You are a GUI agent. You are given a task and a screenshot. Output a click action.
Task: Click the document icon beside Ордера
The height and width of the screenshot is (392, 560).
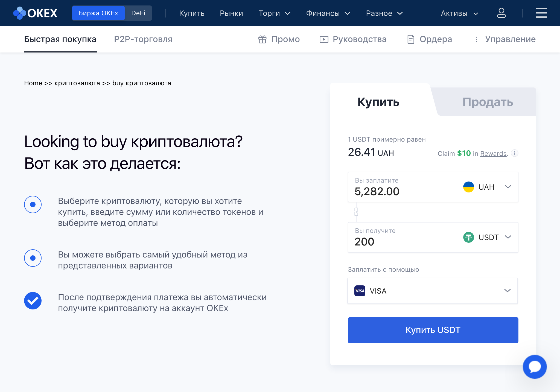[411, 39]
